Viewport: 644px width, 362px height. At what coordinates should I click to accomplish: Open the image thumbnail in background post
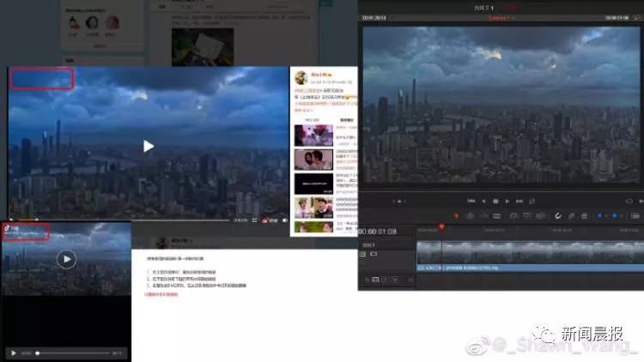point(203,46)
